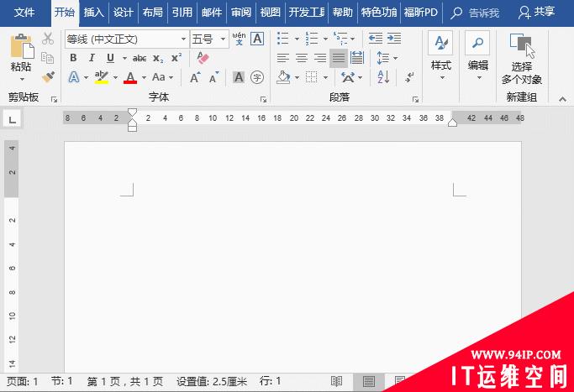Toggle strikethrough (abc) formatting
This screenshot has width=574, height=392.
(x=140, y=58)
